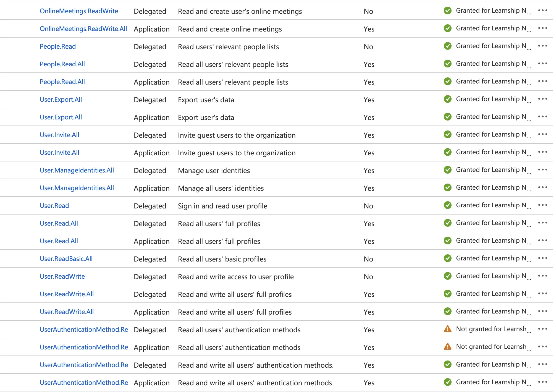Image resolution: width=556 pixels, height=392 pixels.
Task: Click warning triangle on application authentication methods read row
Action: pyautogui.click(x=447, y=347)
